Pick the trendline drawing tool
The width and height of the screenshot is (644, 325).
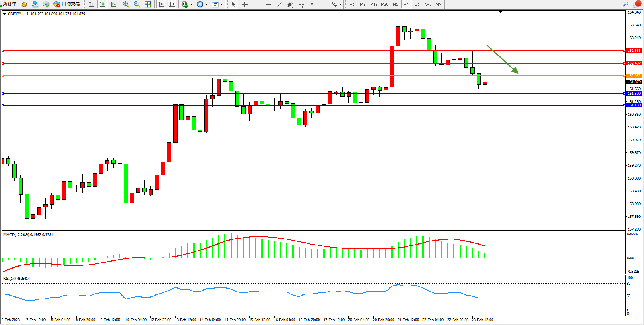click(x=280, y=4)
